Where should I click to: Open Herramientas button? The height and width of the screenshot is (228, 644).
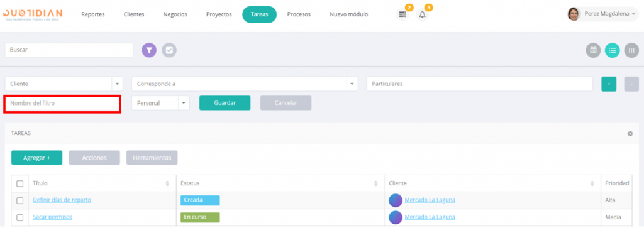[152, 158]
